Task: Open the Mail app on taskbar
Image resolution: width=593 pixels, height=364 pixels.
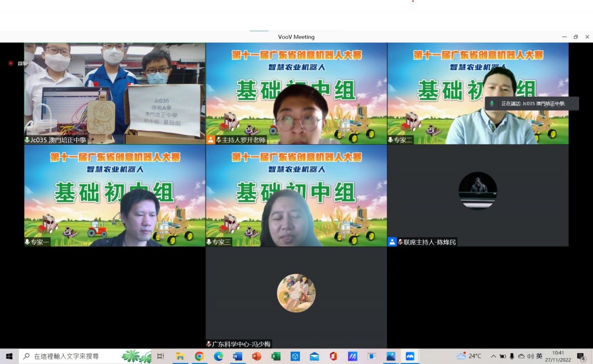Action: (314, 356)
